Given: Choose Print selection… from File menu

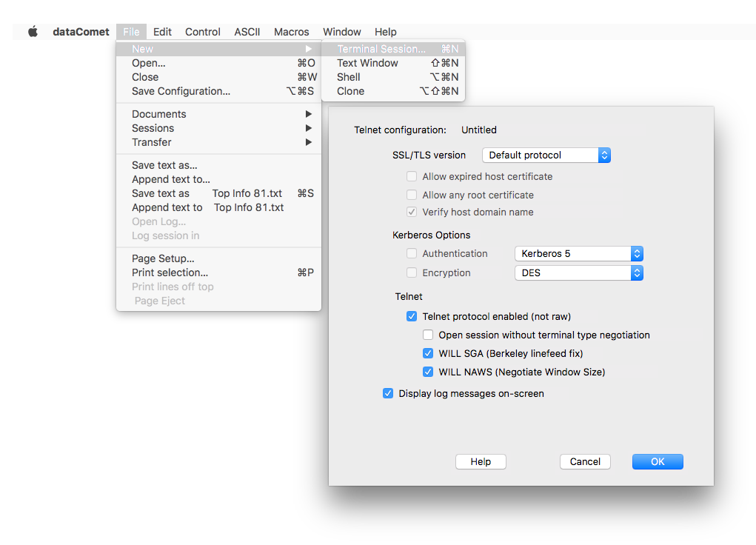Looking at the screenshot, I should click(219, 272).
